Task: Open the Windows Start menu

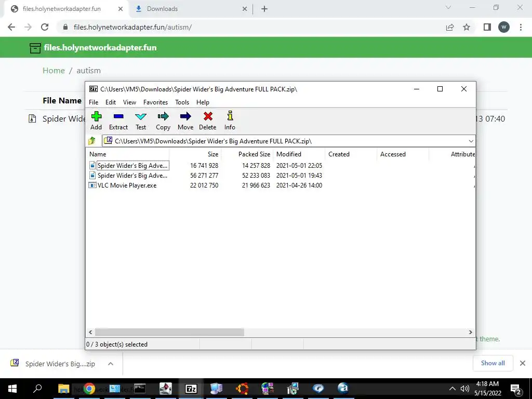Action: pos(12,389)
